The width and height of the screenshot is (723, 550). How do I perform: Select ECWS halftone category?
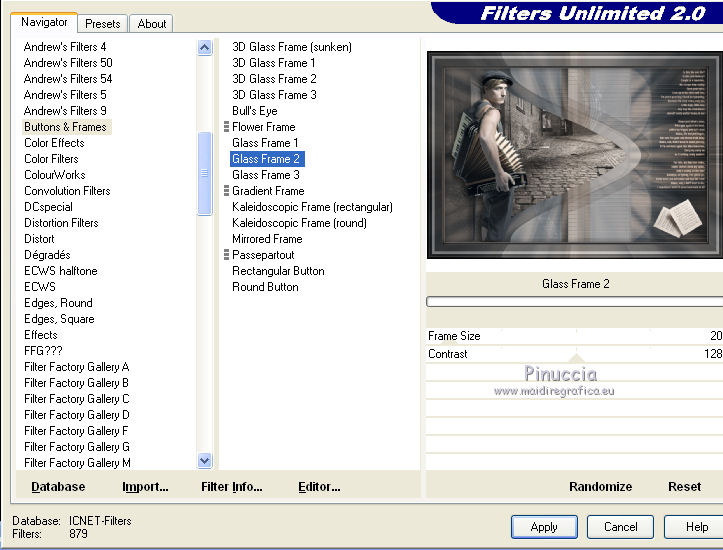point(61,271)
